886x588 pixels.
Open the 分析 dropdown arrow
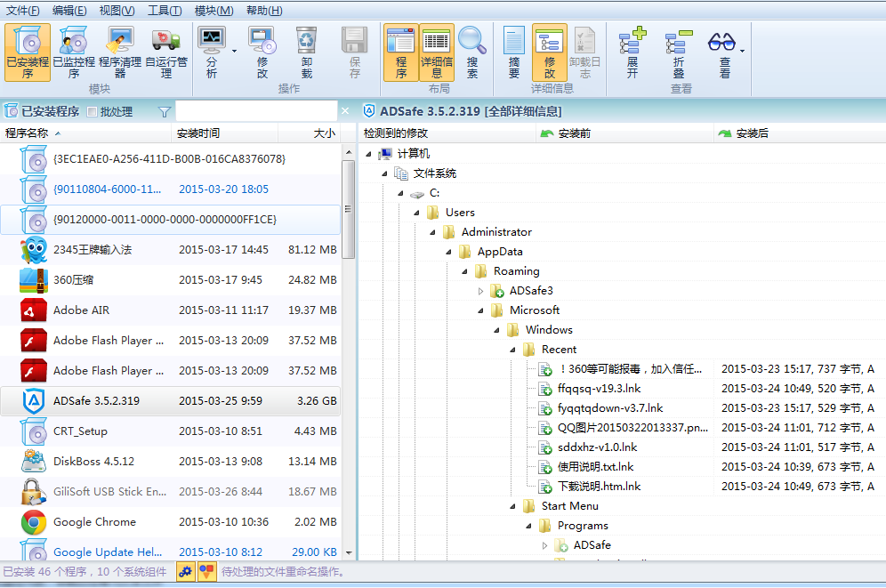[235, 52]
